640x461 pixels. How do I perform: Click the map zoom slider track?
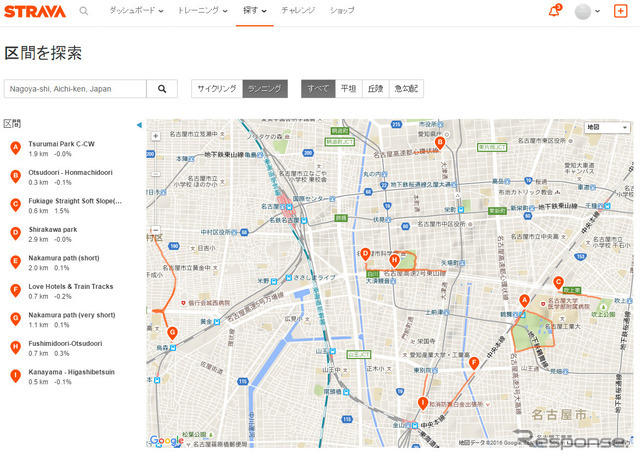coord(156,183)
